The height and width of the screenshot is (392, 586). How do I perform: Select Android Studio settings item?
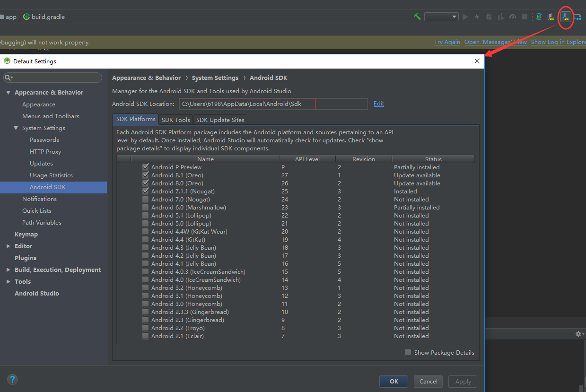(x=37, y=294)
